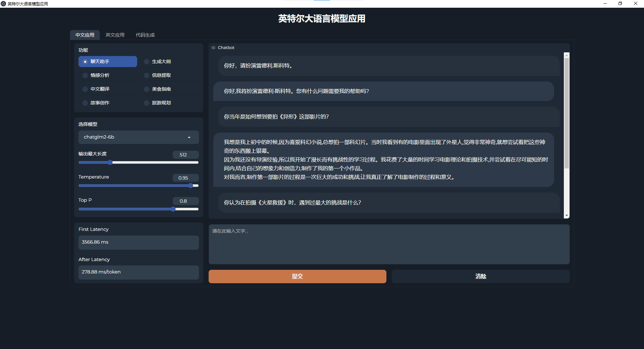The height and width of the screenshot is (349, 644).
Task: Click the app logo in the title bar
Action: 4,4
